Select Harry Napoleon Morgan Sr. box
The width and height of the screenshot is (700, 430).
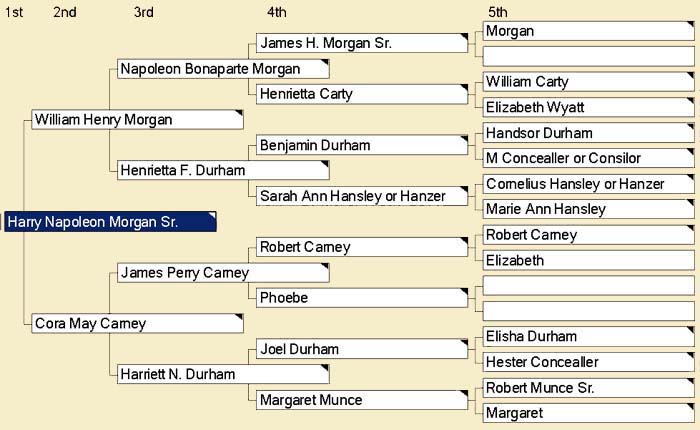tap(110, 222)
